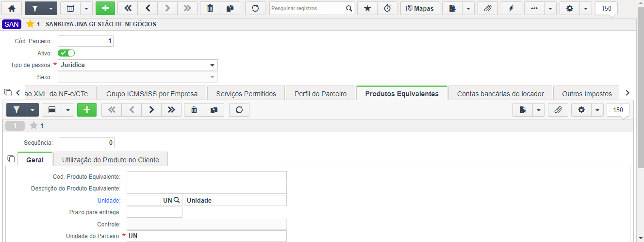Open attachments paperclip in top toolbar
Image resolution: width=644 pixels, height=242 pixels.
[x=488, y=8]
